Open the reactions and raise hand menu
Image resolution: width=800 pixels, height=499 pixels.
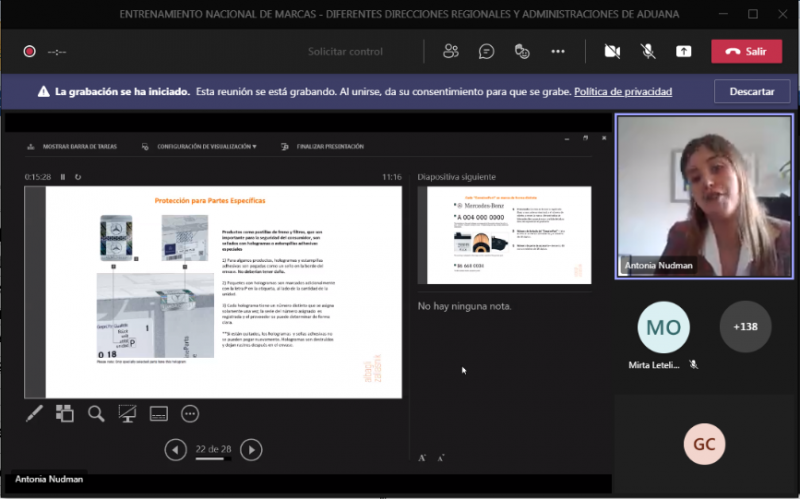pyautogui.click(x=522, y=51)
